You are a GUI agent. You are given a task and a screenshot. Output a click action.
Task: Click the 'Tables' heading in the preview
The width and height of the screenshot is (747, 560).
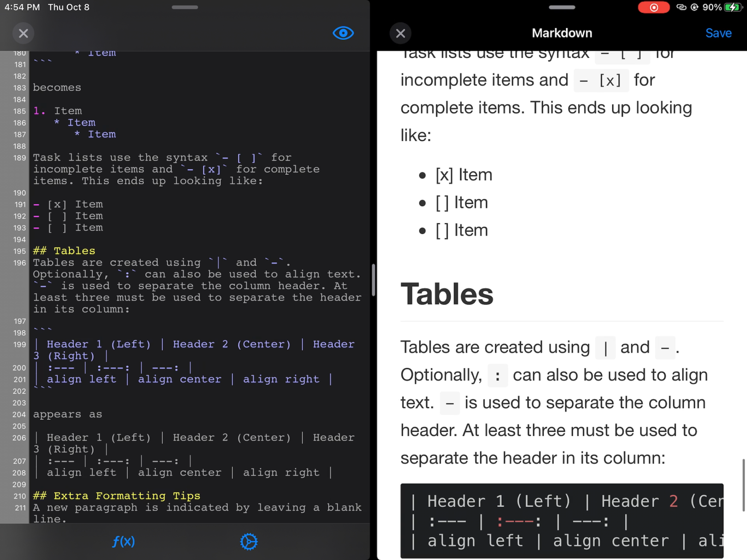click(447, 294)
